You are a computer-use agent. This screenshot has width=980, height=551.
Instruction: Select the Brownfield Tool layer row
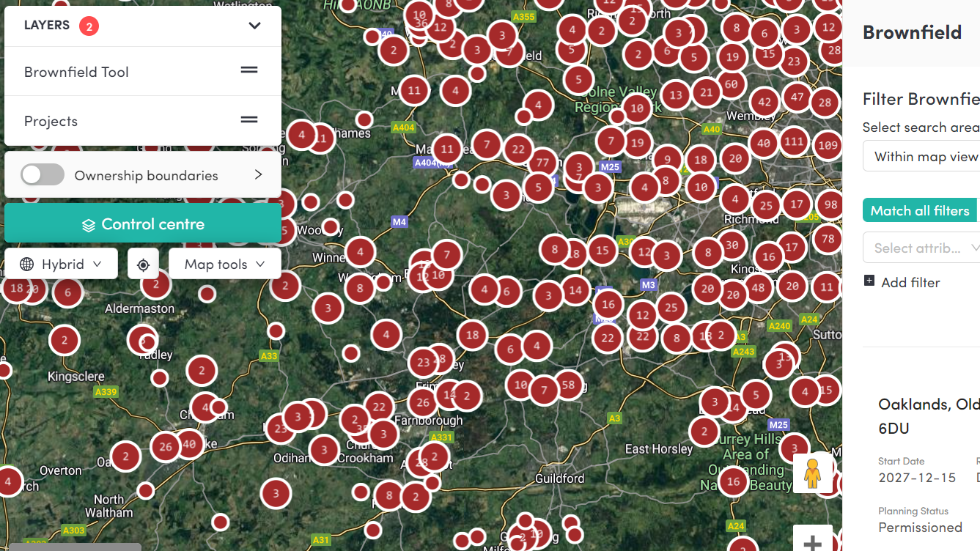point(143,72)
